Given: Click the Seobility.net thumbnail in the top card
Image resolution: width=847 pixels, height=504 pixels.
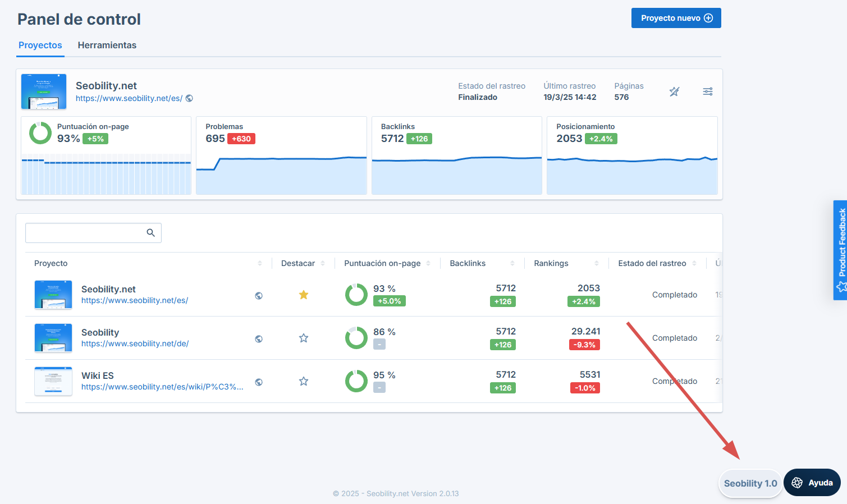Looking at the screenshot, I should (x=44, y=91).
